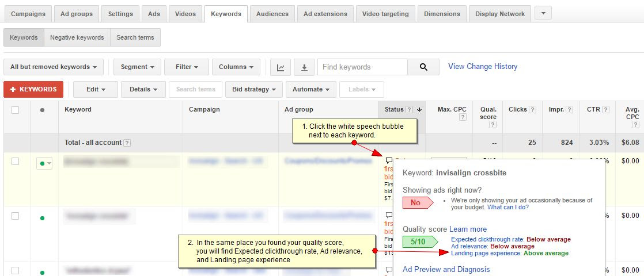Tick the select-all header checkbox

pos(15,110)
